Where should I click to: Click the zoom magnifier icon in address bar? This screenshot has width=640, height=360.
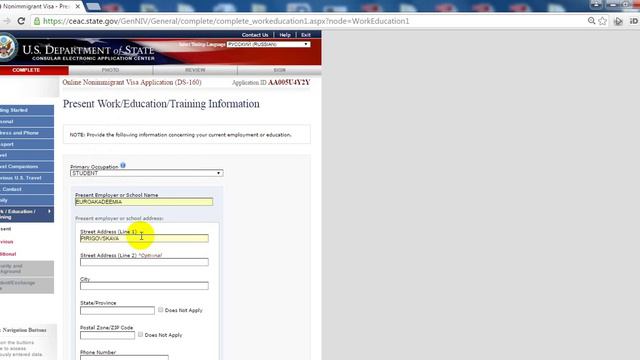591,21
